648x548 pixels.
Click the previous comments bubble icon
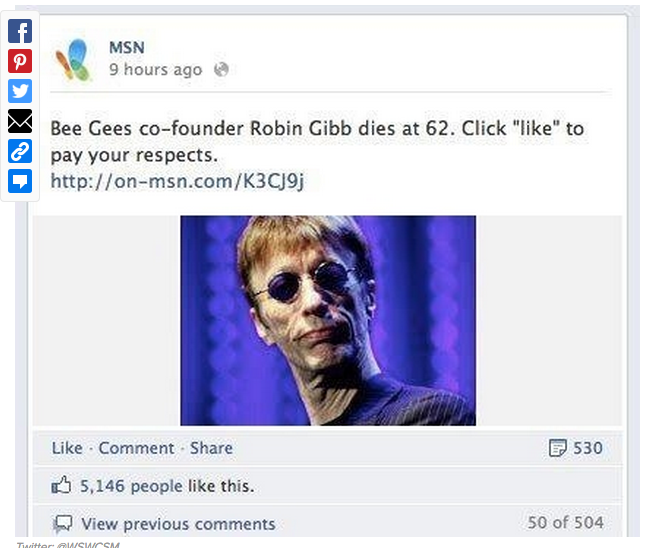click(63, 524)
